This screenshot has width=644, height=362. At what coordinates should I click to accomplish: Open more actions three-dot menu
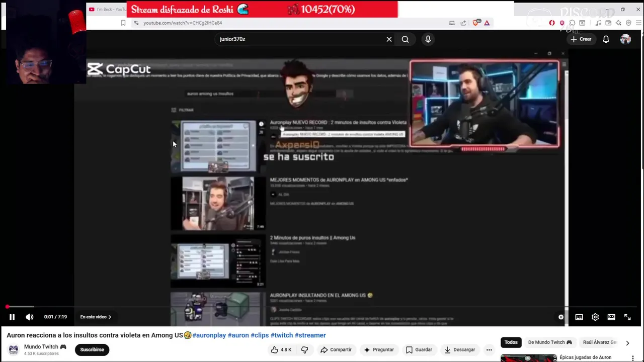click(489, 350)
